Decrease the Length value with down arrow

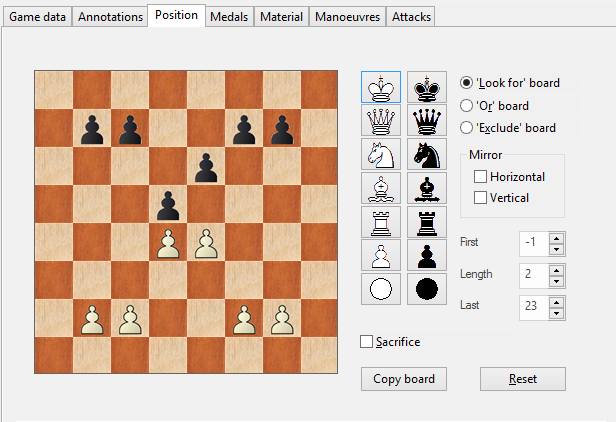(x=557, y=280)
